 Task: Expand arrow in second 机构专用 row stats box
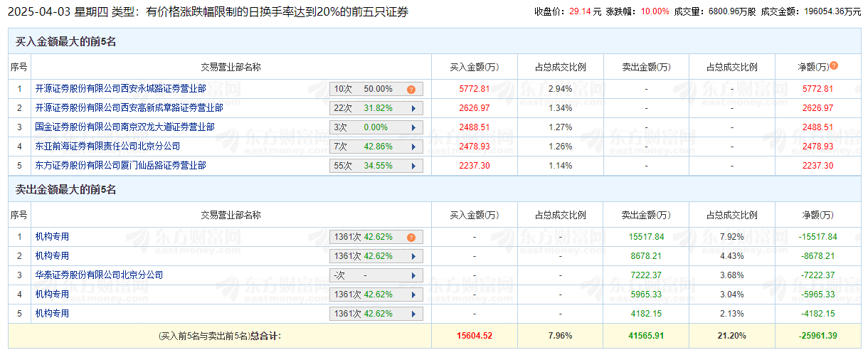tap(413, 257)
